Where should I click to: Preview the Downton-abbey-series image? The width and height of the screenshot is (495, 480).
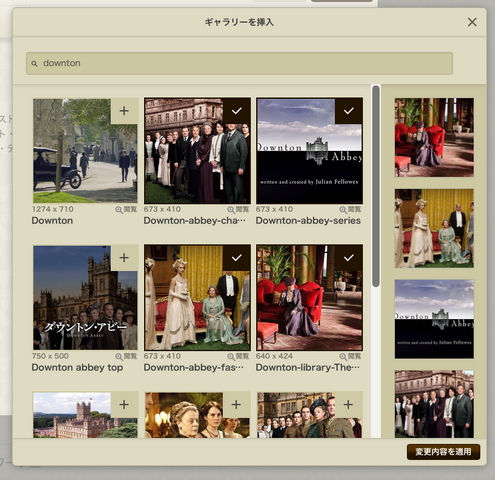tap(350, 210)
